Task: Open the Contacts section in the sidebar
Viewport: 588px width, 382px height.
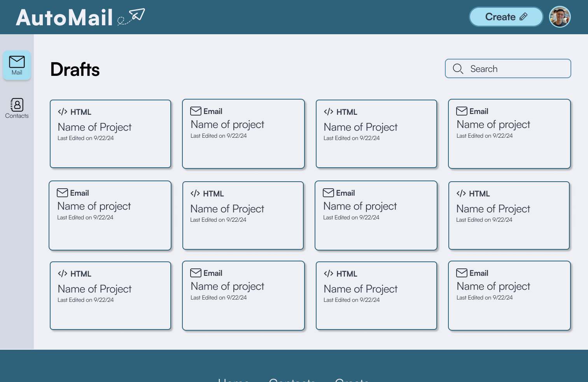Action: (17, 109)
